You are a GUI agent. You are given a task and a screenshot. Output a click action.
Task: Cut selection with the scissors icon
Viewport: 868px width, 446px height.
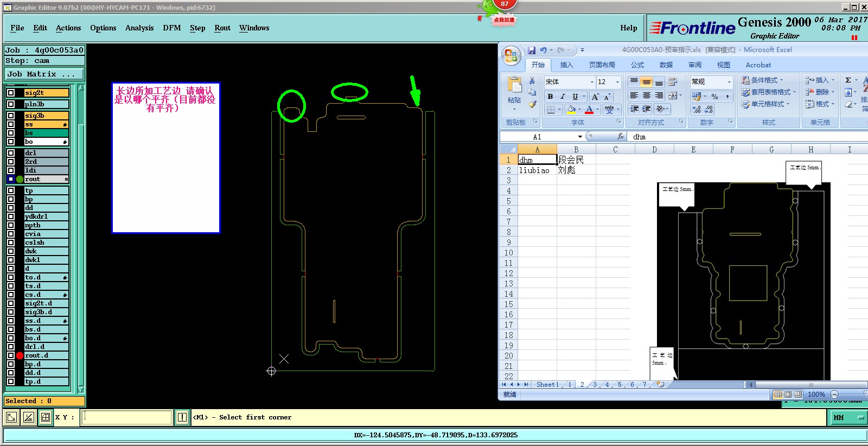click(x=532, y=80)
